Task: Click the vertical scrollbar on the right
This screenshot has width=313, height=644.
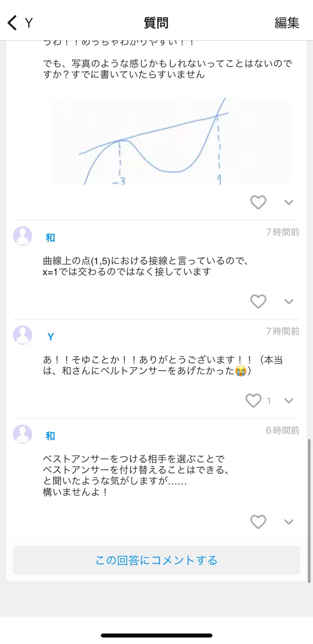Action: [309, 510]
